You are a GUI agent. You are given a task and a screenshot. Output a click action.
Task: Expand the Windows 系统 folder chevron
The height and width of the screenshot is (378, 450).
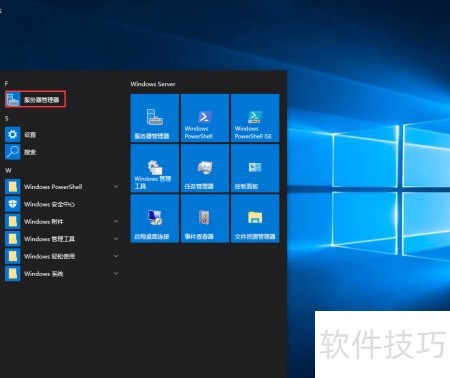pyautogui.click(x=116, y=274)
